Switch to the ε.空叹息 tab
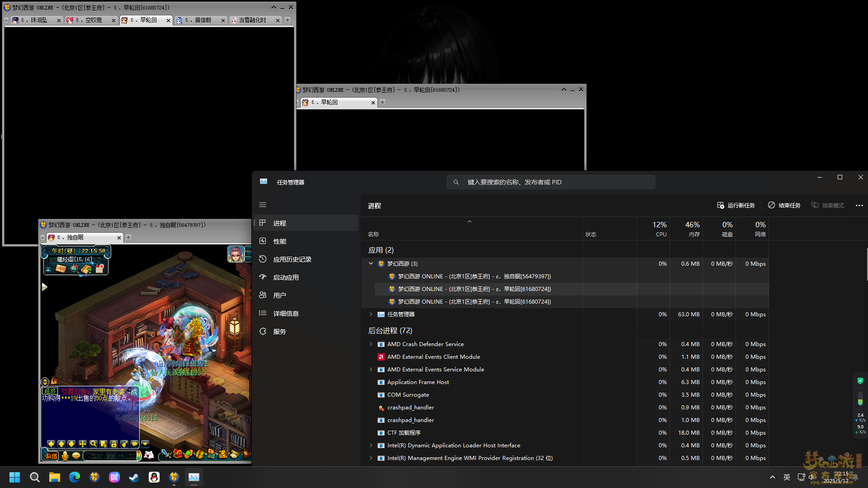 click(x=91, y=20)
